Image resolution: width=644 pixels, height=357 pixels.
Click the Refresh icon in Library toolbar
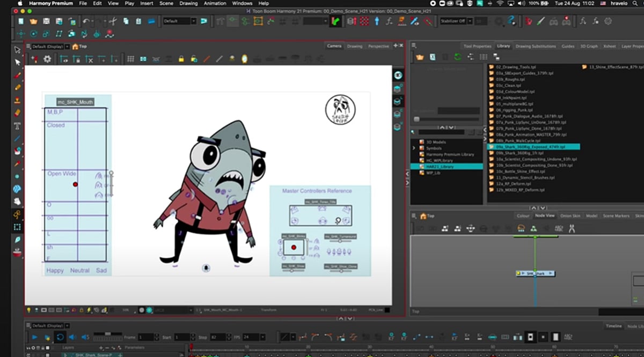click(x=458, y=57)
